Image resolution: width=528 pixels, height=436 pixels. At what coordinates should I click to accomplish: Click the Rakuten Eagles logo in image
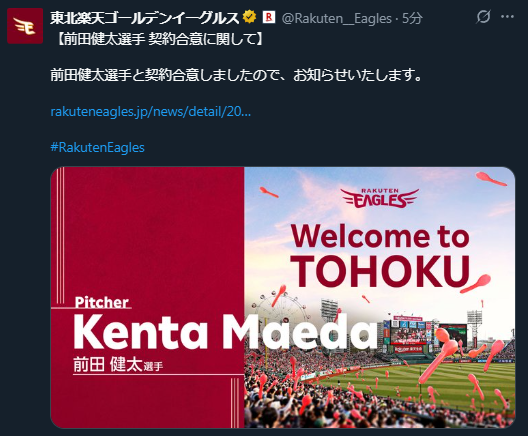[x=380, y=198]
